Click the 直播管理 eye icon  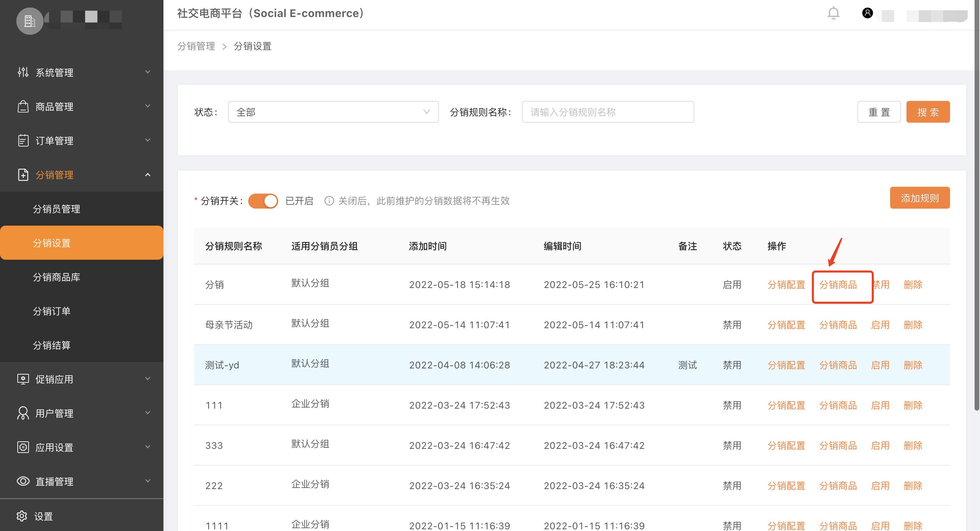click(x=23, y=481)
